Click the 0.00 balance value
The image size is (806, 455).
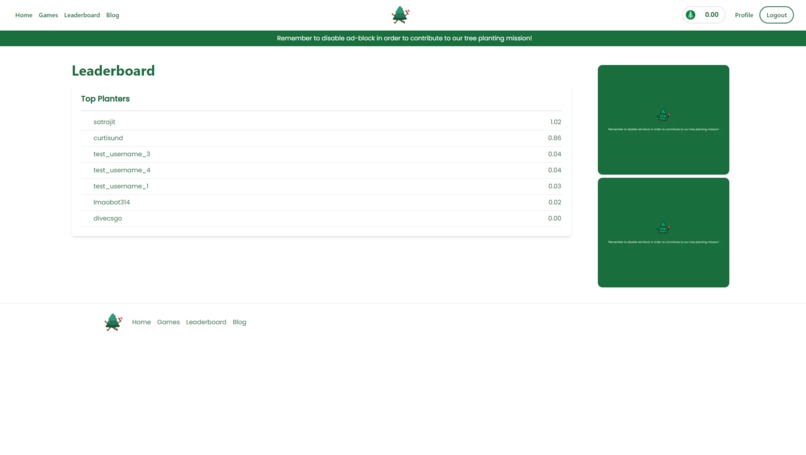click(711, 15)
